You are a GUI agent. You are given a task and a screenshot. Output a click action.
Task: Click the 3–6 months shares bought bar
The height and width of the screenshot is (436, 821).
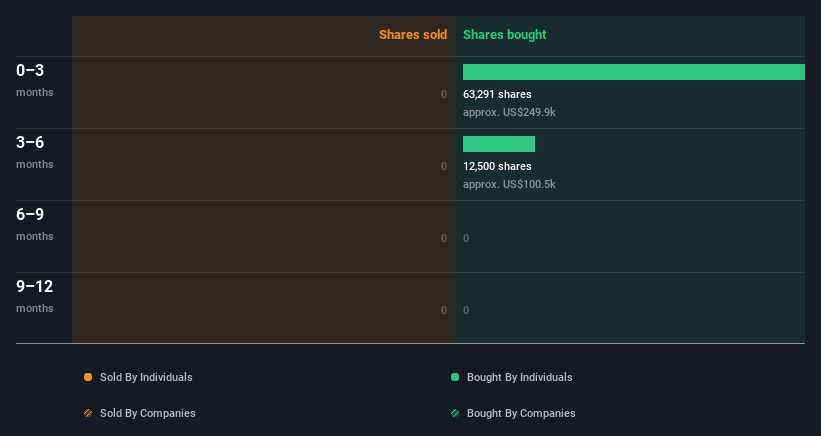499,144
